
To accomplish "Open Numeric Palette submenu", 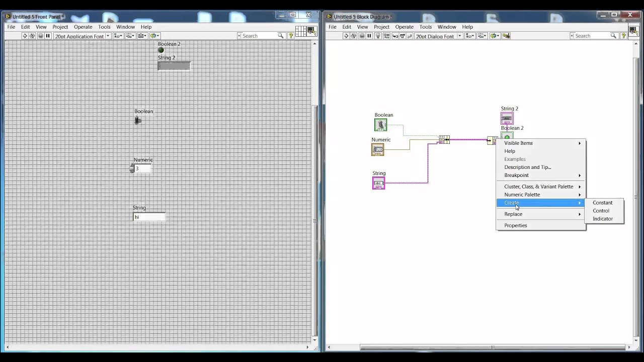I will click(x=541, y=195).
